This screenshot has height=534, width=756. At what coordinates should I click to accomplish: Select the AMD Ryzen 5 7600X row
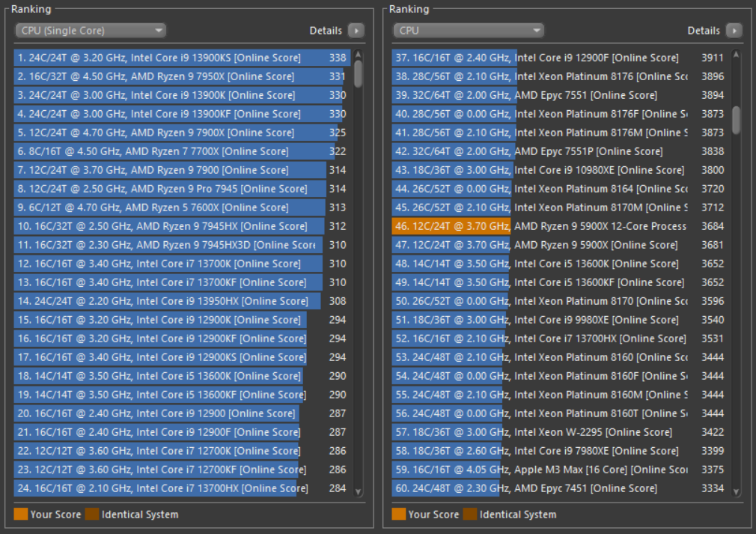point(182,207)
